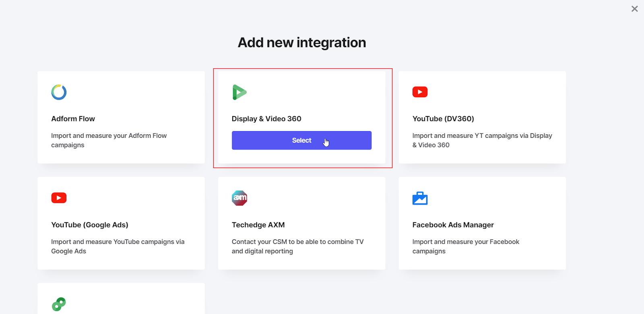Click 'Contact your CSM' description text
The width and height of the screenshot is (644, 314).
pyautogui.click(x=297, y=246)
